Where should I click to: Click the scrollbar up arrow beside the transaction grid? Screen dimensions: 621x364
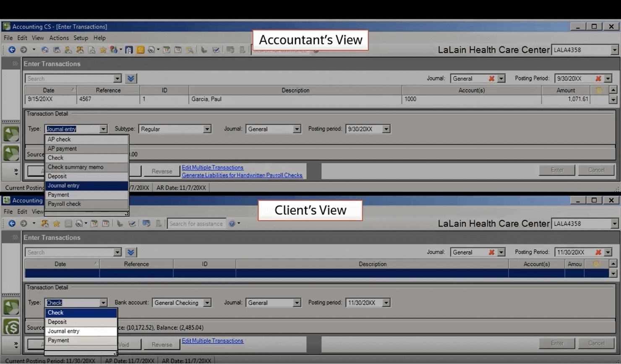[x=613, y=89]
